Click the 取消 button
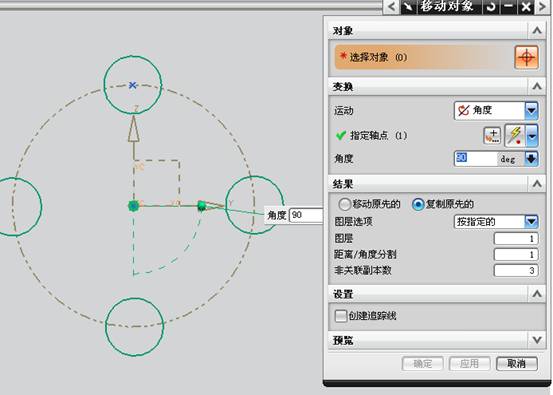This screenshot has width=553, height=395. (x=517, y=364)
